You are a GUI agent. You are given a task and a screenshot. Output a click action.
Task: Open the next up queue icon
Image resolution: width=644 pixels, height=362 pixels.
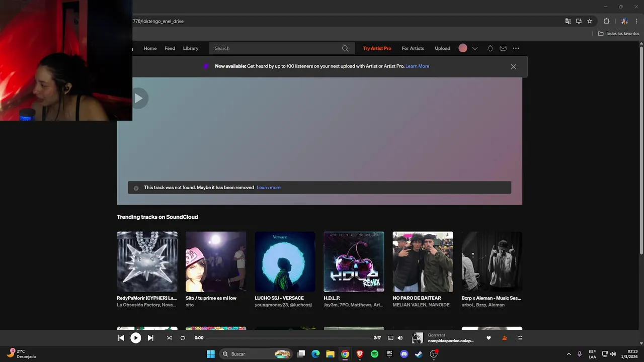(x=520, y=338)
